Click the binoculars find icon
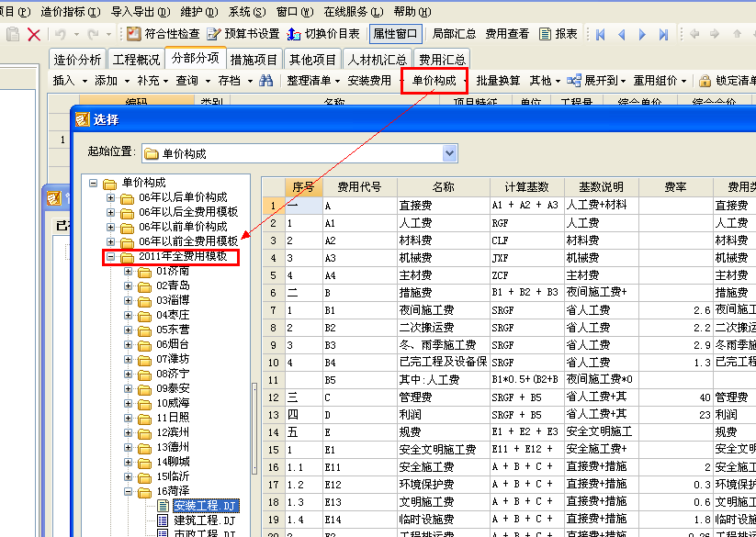 pos(266,81)
